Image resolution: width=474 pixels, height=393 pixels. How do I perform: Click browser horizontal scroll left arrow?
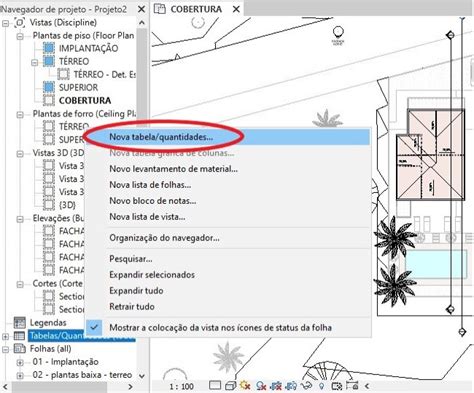point(5,387)
